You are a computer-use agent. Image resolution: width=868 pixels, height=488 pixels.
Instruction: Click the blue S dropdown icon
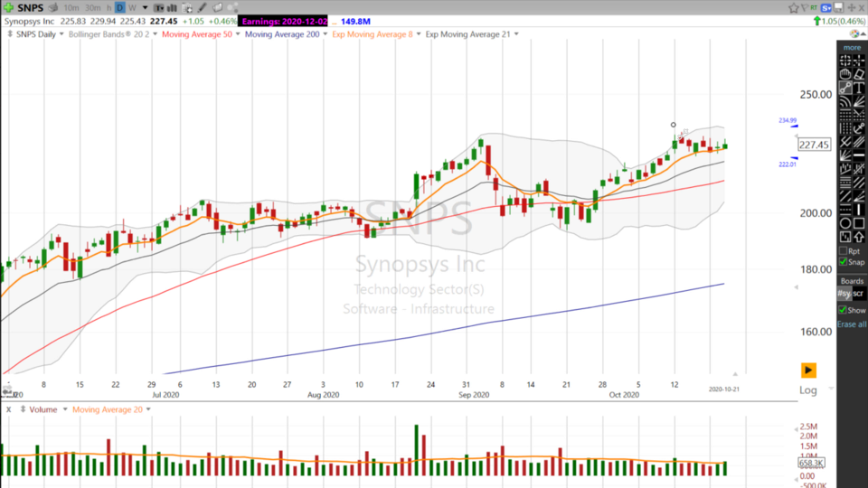click(826, 8)
